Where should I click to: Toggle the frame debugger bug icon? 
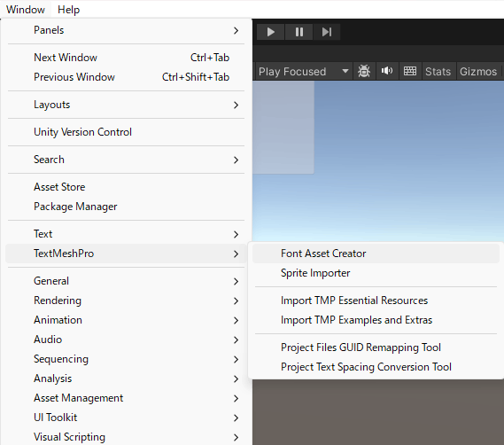pos(364,71)
